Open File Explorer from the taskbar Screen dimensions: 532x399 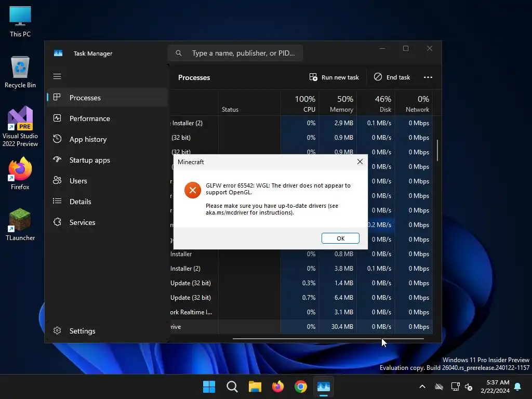255,387
